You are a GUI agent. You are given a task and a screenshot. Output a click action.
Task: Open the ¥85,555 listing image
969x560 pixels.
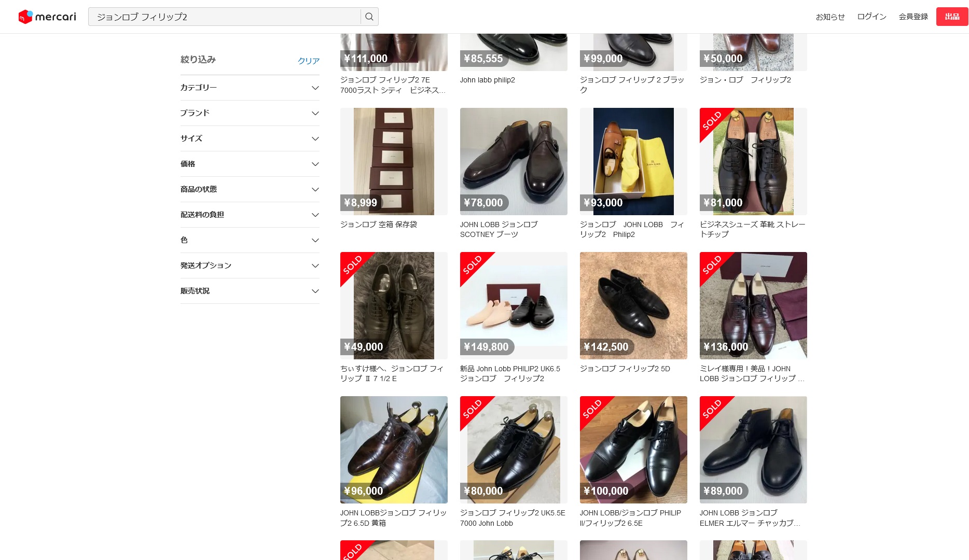[514, 52]
